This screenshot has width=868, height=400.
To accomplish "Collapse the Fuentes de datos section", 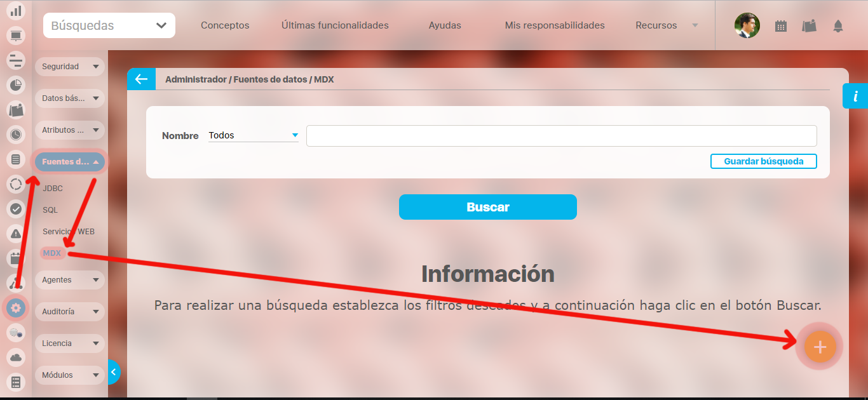I will [x=69, y=162].
